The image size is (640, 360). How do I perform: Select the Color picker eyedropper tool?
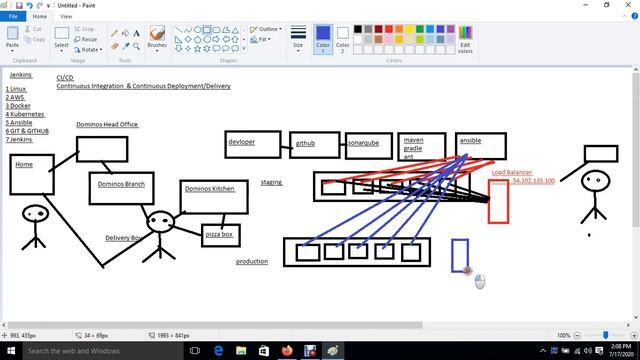[126, 47]
